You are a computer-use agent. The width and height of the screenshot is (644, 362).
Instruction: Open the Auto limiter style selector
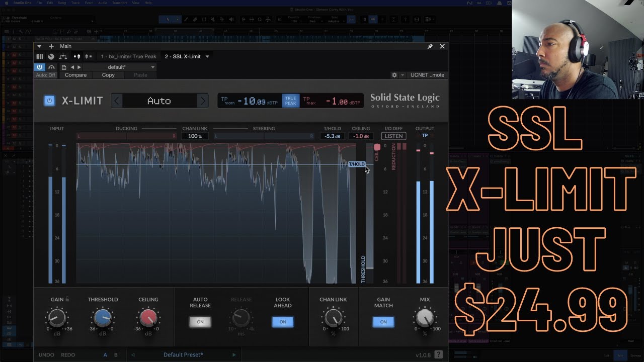[x=159, y=101]
